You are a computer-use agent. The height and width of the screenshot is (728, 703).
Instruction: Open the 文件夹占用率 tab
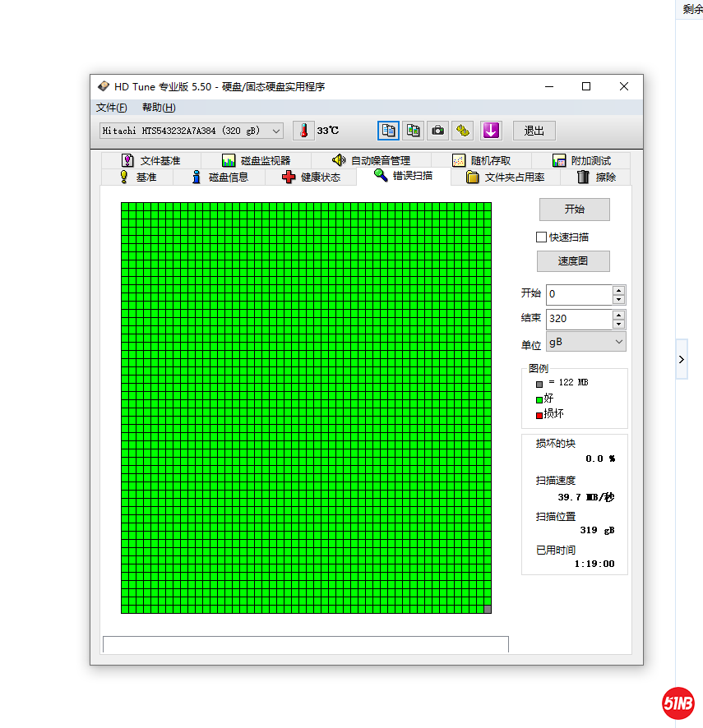[505, 177]
